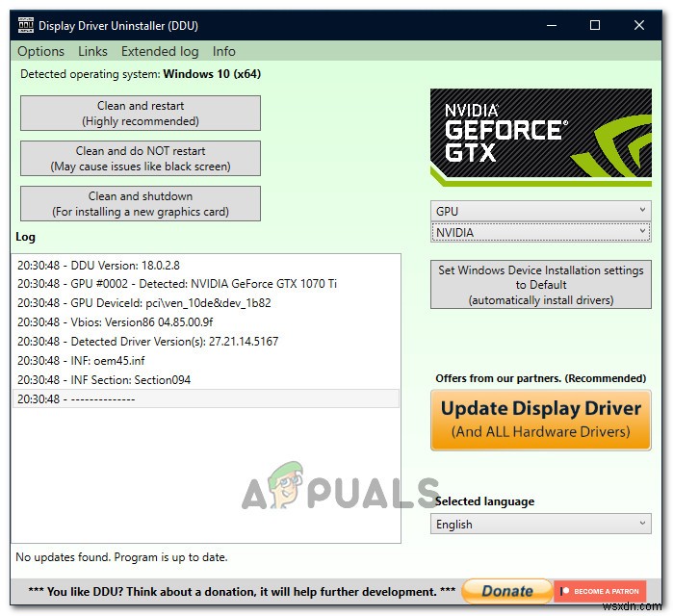Expand the English language dropdown
Viewport: 673px width, 616px height.
point(541,524)
